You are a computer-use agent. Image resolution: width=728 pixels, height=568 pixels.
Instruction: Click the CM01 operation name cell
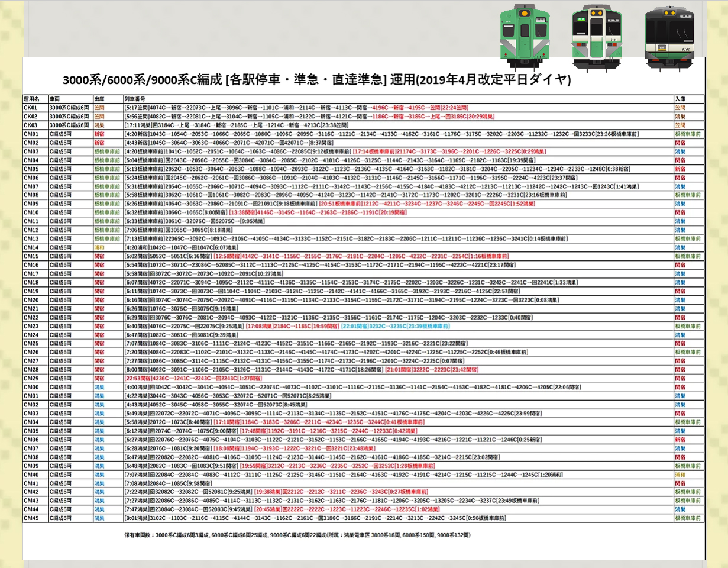pos(31,134)
